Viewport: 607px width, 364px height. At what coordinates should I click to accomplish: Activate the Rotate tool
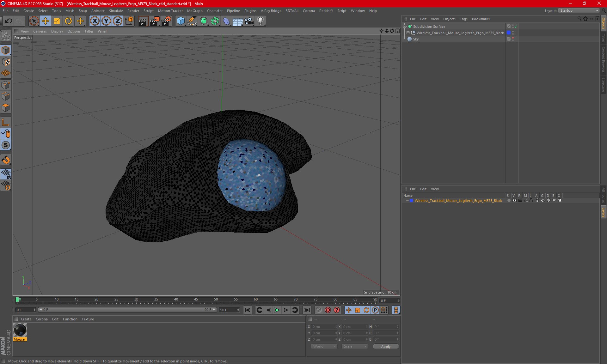coord(68,21)
